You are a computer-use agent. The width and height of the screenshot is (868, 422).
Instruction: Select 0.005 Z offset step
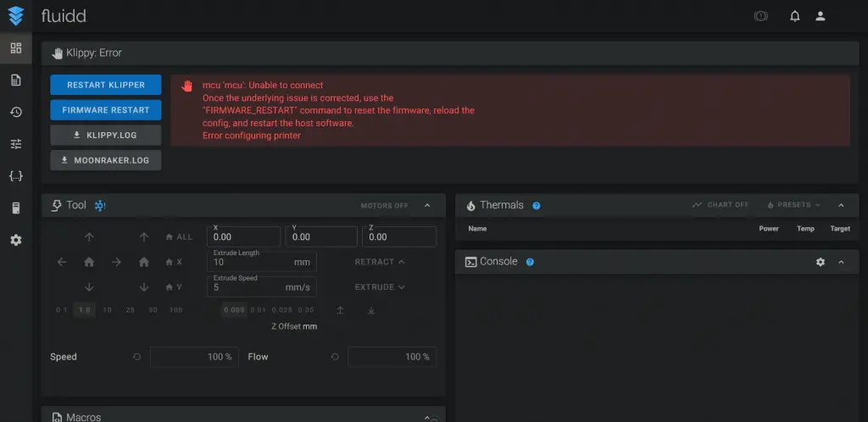(x=234, y=310)
